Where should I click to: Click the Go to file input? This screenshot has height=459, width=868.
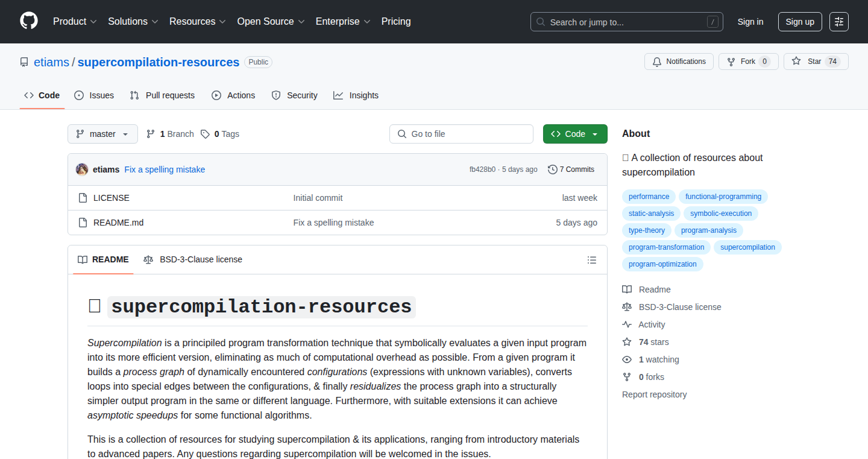pos(462,134)
